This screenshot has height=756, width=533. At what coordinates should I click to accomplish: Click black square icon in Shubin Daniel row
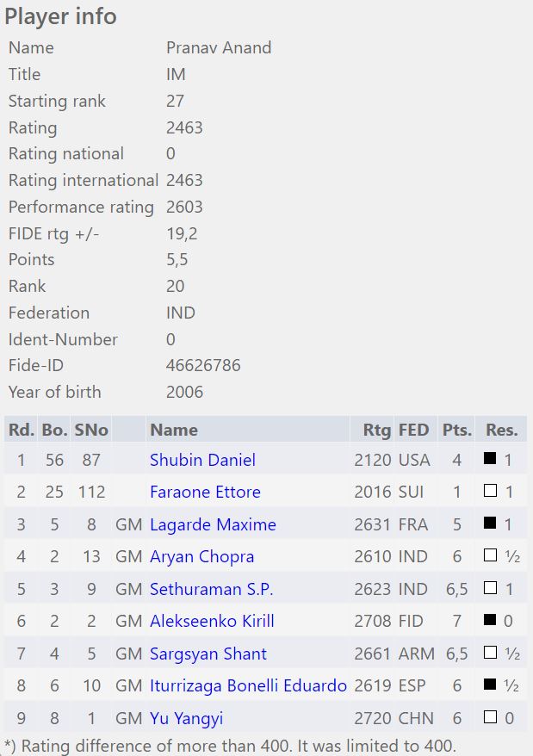[x=490, y=460]
